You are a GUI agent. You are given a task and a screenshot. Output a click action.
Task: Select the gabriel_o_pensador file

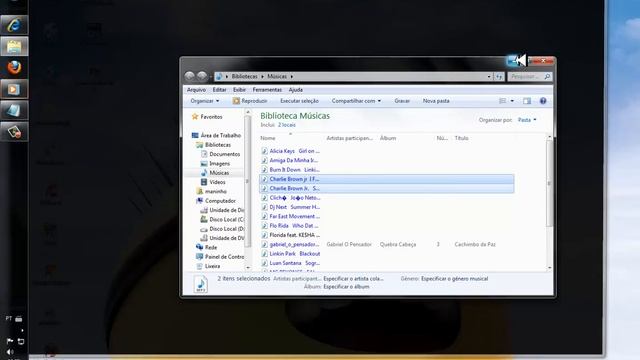pos(294,244)
